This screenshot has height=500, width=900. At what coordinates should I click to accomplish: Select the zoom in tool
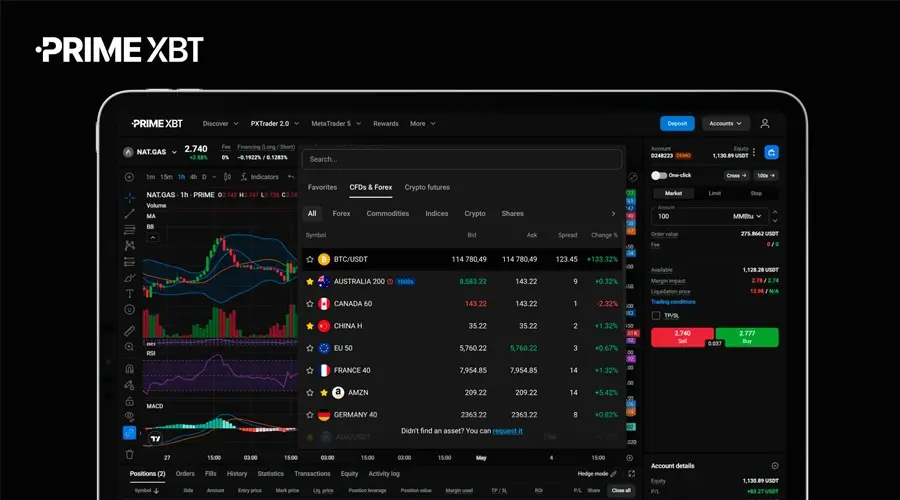point(130,347)
